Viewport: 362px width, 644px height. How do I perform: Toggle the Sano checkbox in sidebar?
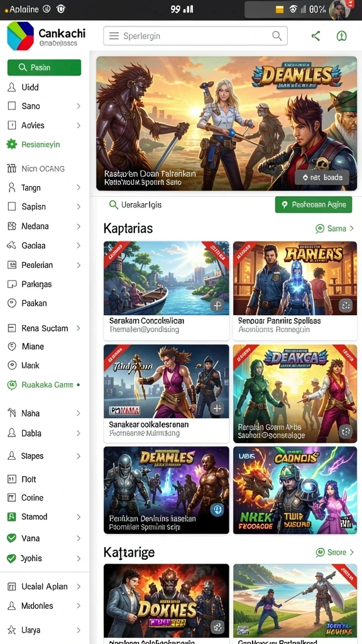click(x=12, y=106)
